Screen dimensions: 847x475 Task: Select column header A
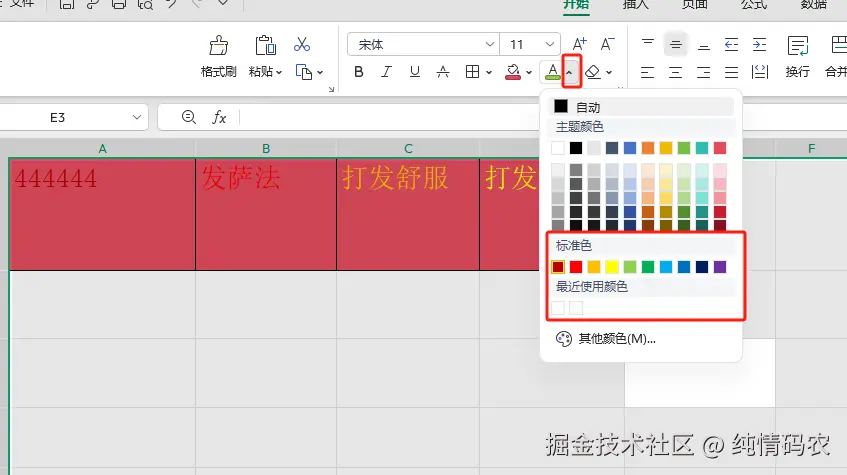click(102, 149)
